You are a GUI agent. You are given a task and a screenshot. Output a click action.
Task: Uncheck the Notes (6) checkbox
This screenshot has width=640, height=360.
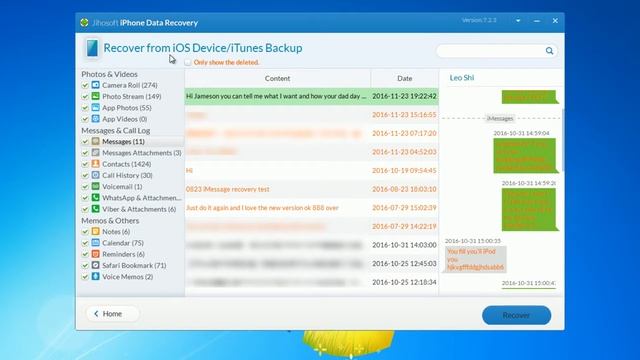(x=85, y=231)
